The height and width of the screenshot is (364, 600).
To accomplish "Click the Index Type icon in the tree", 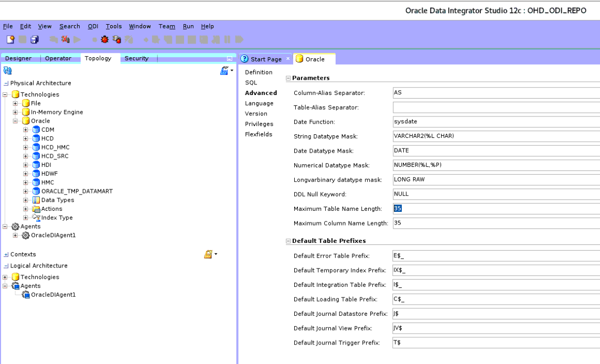I will tap(37, 218).
